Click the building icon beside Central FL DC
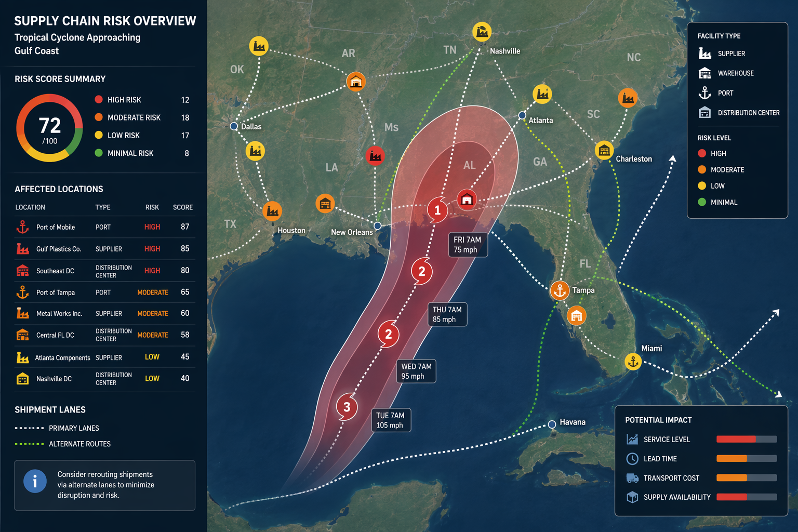The height and width of the screenshot is (532, 798). (x=22, y=335)
